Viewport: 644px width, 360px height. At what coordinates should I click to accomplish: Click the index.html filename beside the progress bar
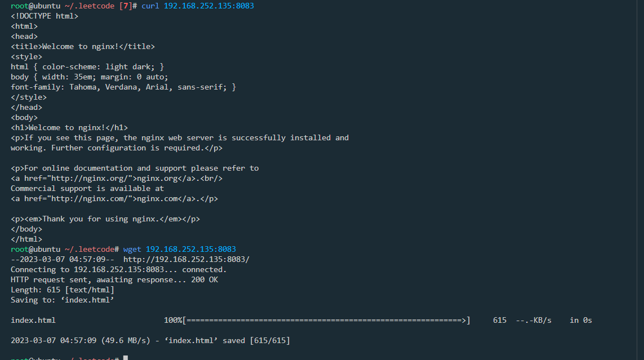pos(33,320)
